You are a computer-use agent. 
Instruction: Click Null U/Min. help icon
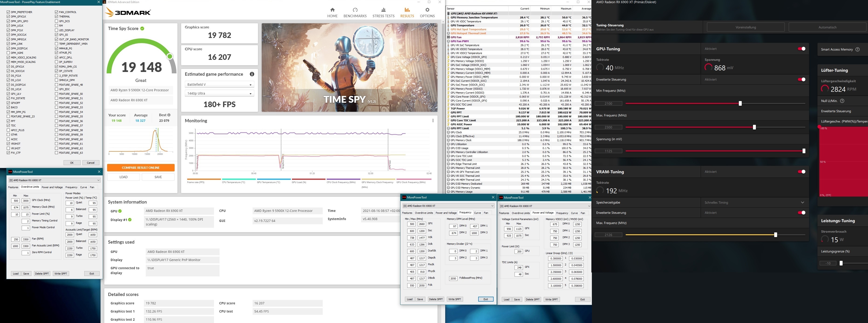point(842,101)
